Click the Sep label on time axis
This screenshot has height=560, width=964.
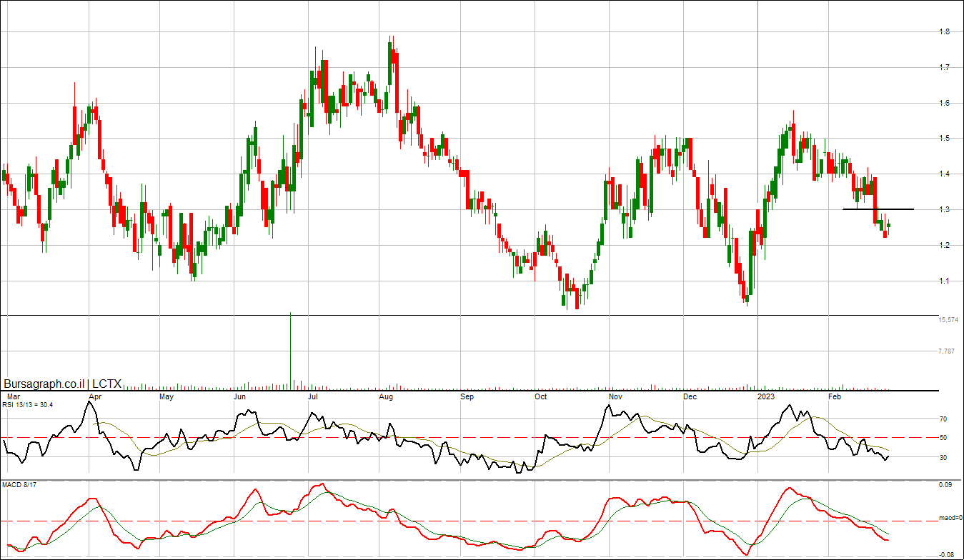tap(467, 396)
